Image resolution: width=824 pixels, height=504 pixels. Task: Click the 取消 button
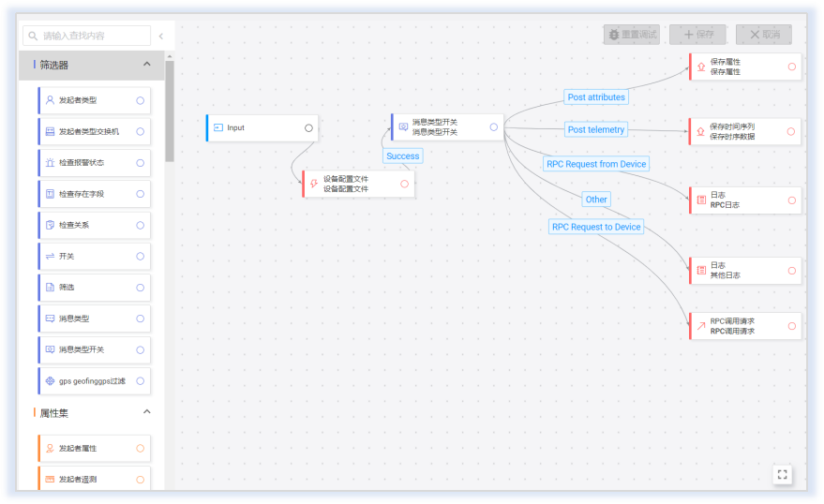pos(764,35)
